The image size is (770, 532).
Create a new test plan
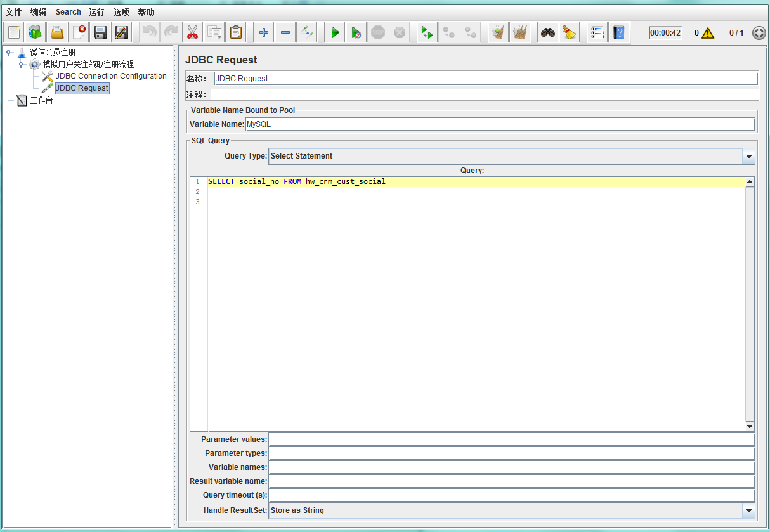[14, 32]
